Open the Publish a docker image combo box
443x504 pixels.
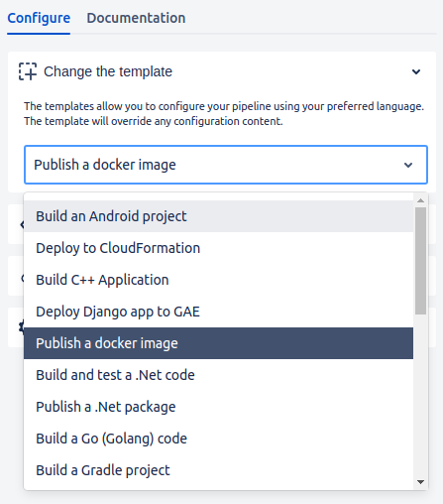pyautogui.click(x=226, y=165)
